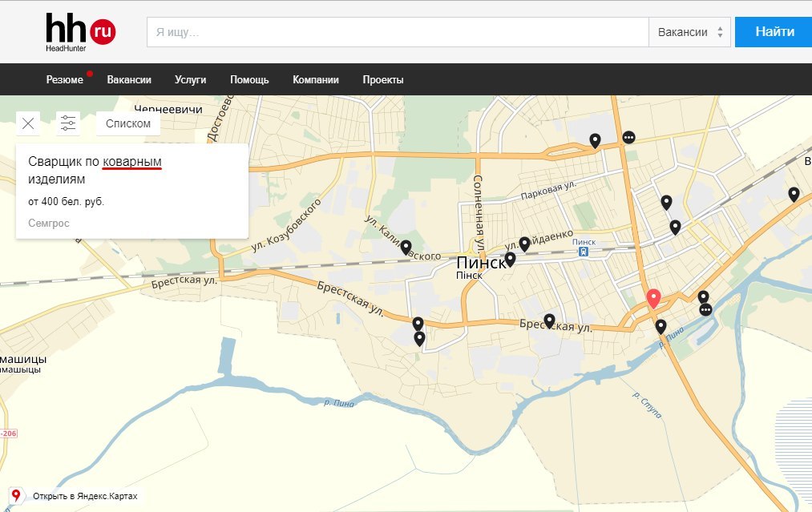Click the Pinsk railway station icon
The image size is (812, 512).
coord(584,252)
